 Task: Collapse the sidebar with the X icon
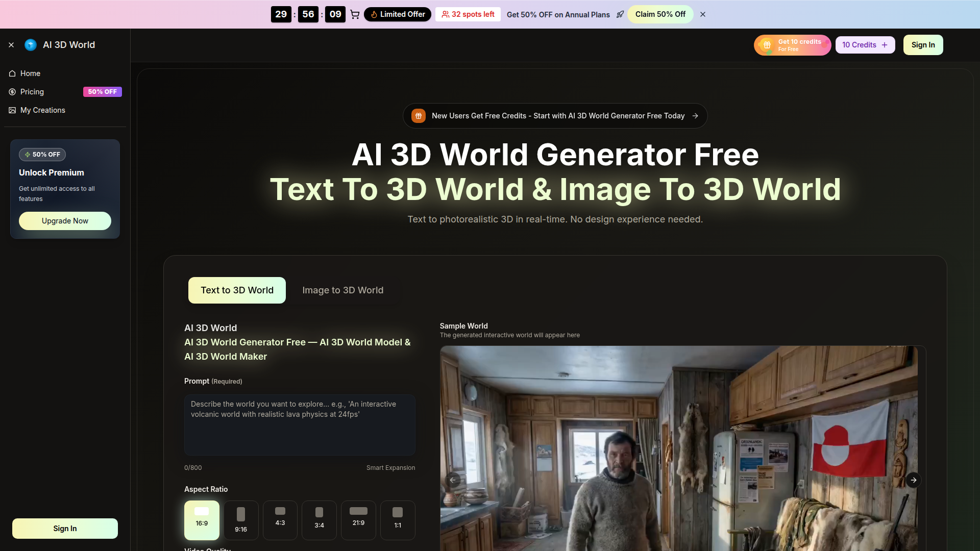click(11, 45)
